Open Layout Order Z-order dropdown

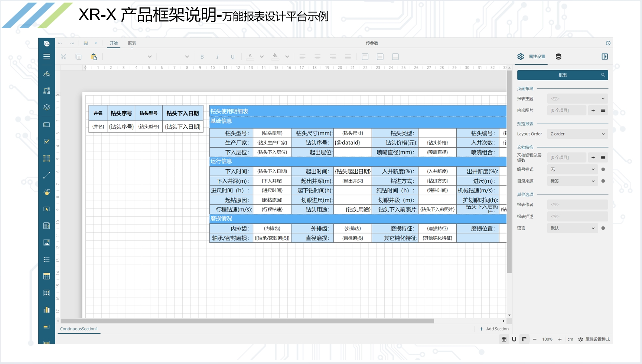point(577,134)
